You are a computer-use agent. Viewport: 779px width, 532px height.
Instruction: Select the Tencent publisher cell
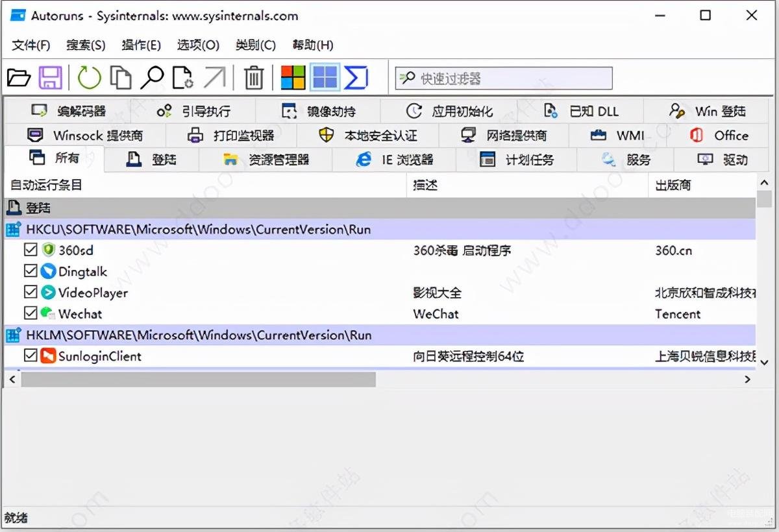pos(678,314)
